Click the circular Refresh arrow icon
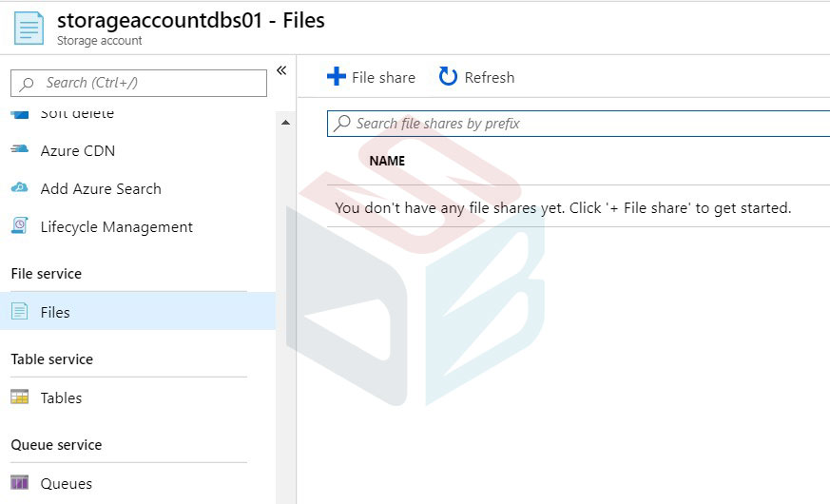The height and width of the screenshot is (504, 830). click(x=448, y=76)
